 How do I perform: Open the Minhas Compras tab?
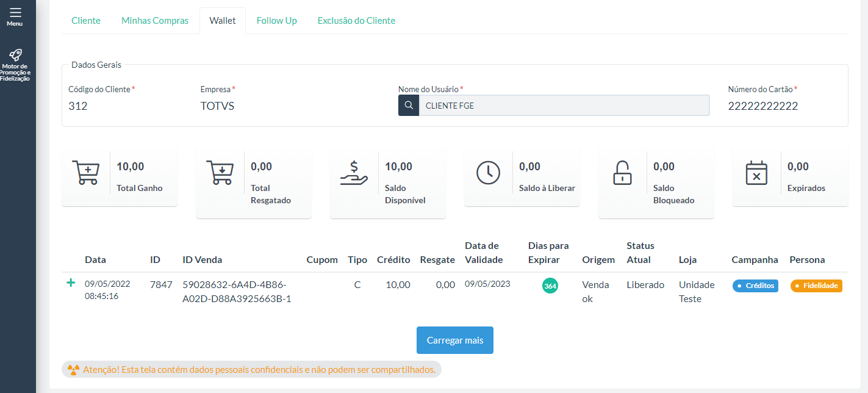pyautogui.click(x=155, y=21)
